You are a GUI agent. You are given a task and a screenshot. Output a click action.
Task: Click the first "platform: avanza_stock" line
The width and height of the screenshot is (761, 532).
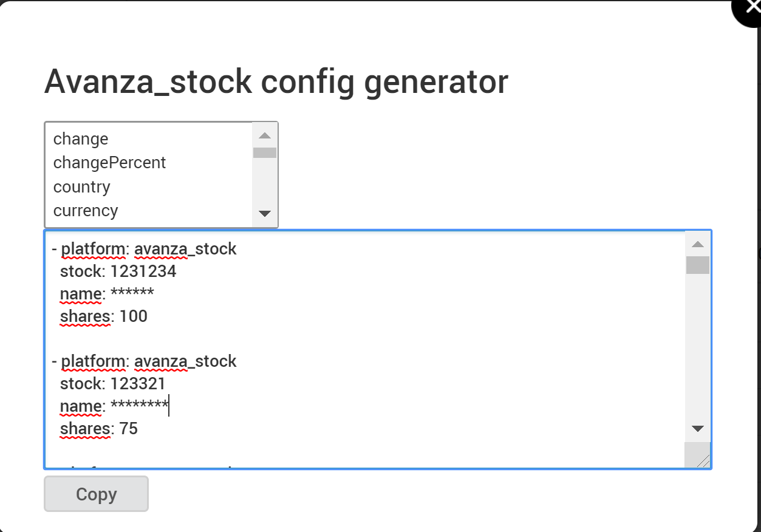tap(148, 248)
